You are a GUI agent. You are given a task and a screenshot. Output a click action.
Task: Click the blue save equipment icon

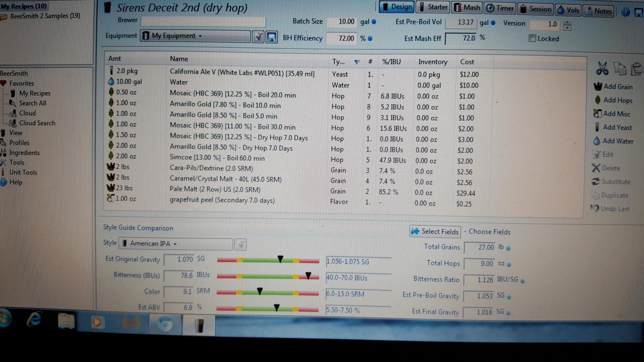click(272, 37)
